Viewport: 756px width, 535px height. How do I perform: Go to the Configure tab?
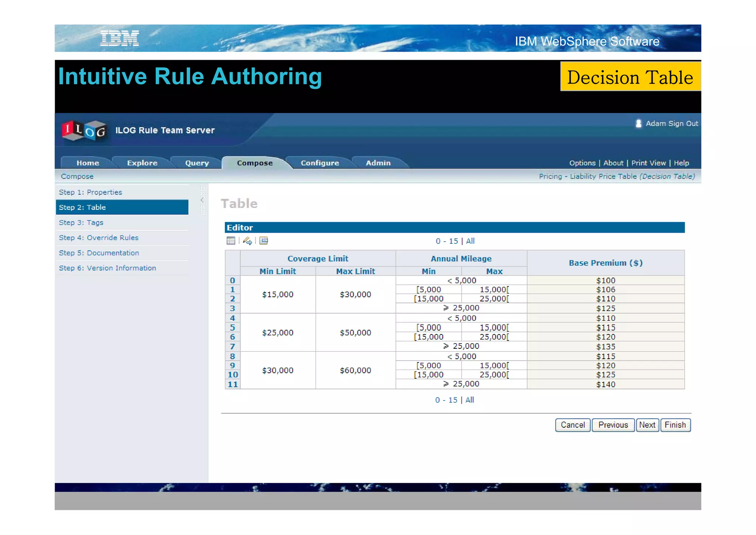tap(320, 163)
